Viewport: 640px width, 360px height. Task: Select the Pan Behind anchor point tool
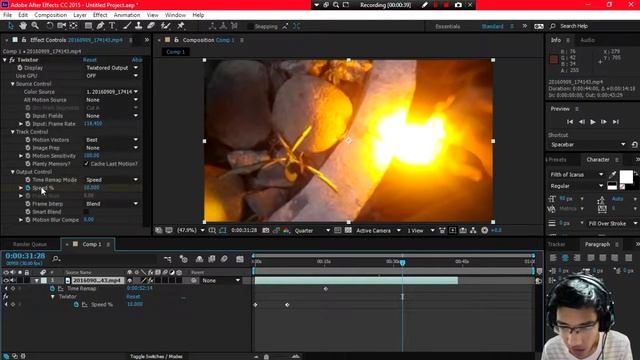point(73,26)
